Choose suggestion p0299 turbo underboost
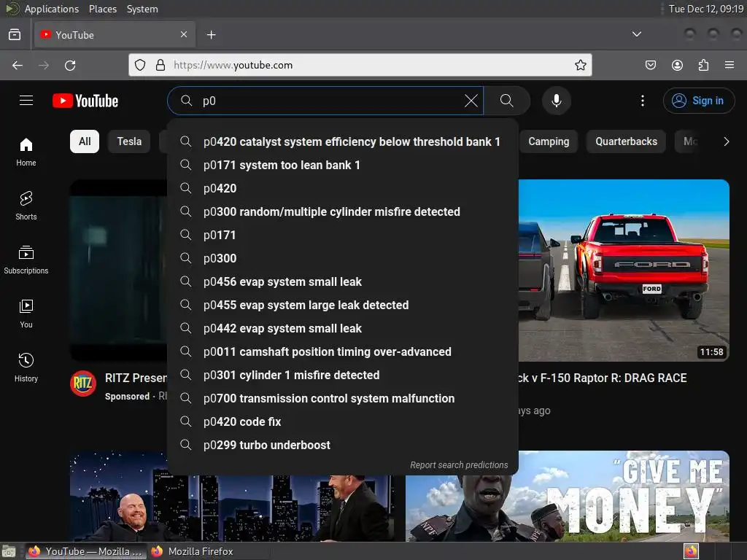Screen dimensions: 747x560 [343, 445]
